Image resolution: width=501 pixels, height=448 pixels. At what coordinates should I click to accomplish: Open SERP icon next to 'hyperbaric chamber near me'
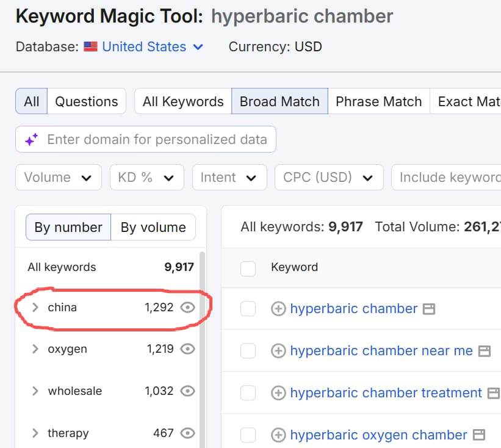point(484,351)
